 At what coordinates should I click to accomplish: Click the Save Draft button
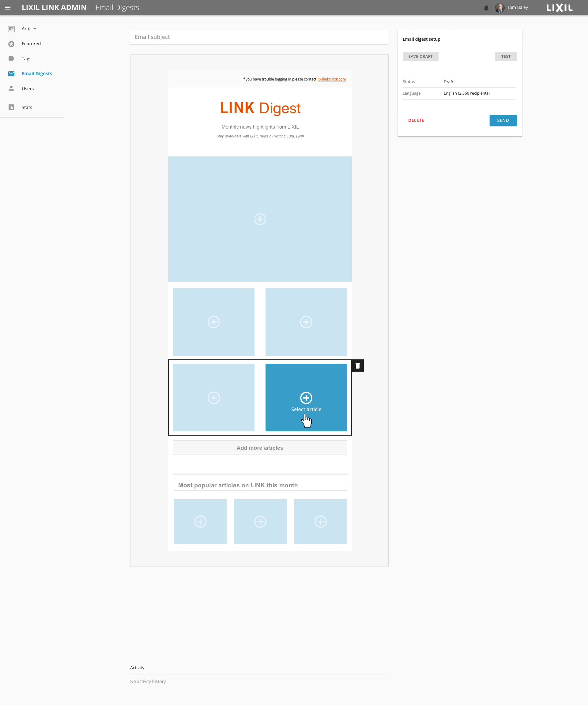click(x=420, y=56)
